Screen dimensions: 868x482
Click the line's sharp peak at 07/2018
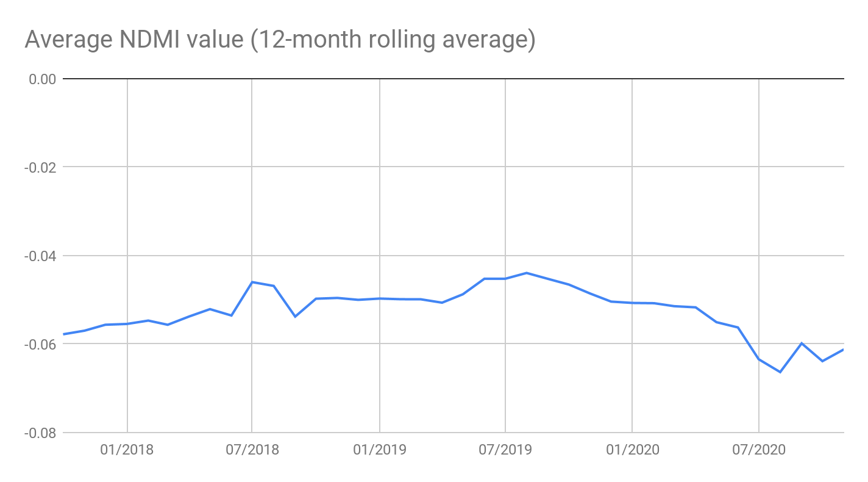(x=252, y=282)
